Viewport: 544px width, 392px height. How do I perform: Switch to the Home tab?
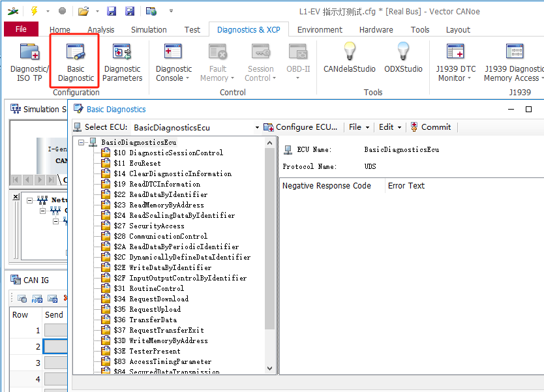point(59,30)
